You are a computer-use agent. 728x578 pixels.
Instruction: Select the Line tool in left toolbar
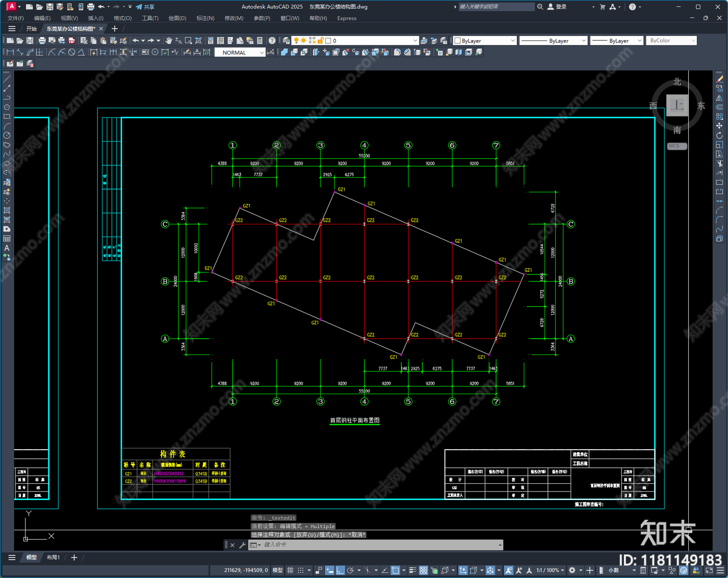coord(7,79)
